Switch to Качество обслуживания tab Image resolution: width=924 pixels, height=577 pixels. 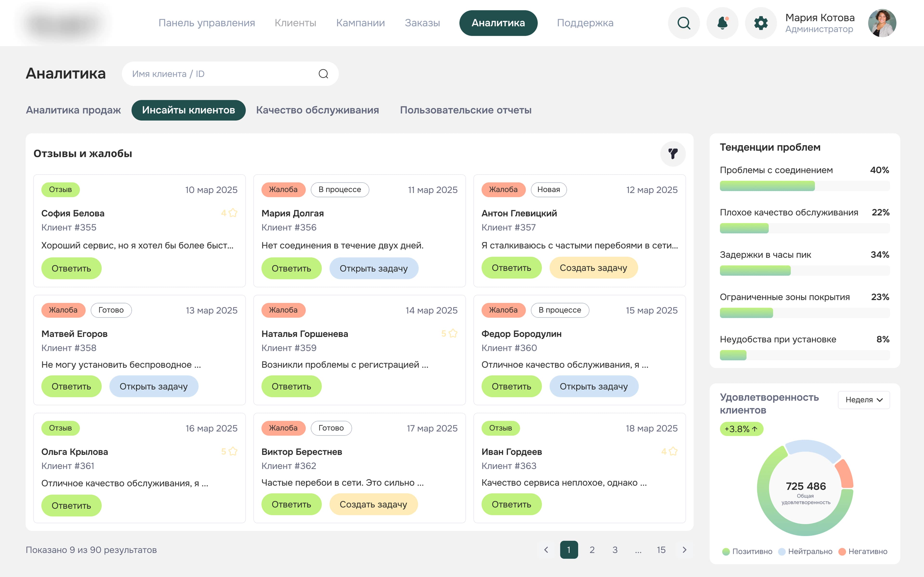(x=317, y=110)
